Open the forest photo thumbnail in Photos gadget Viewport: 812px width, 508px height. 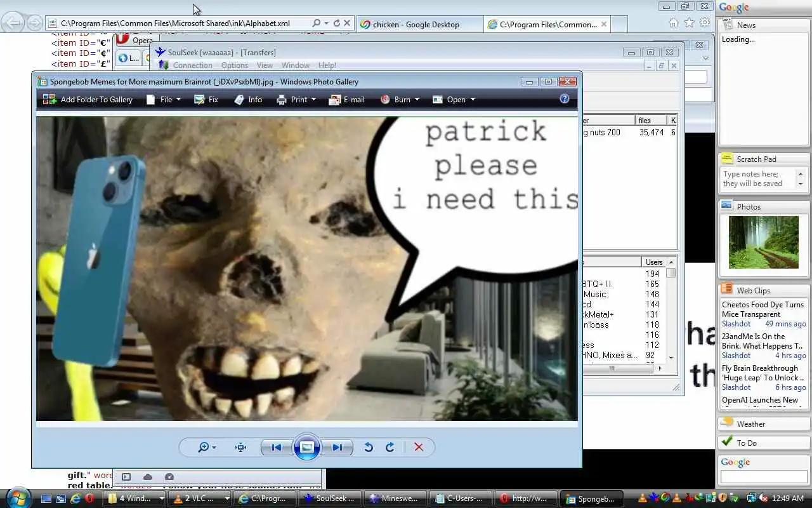pos(764,242)
